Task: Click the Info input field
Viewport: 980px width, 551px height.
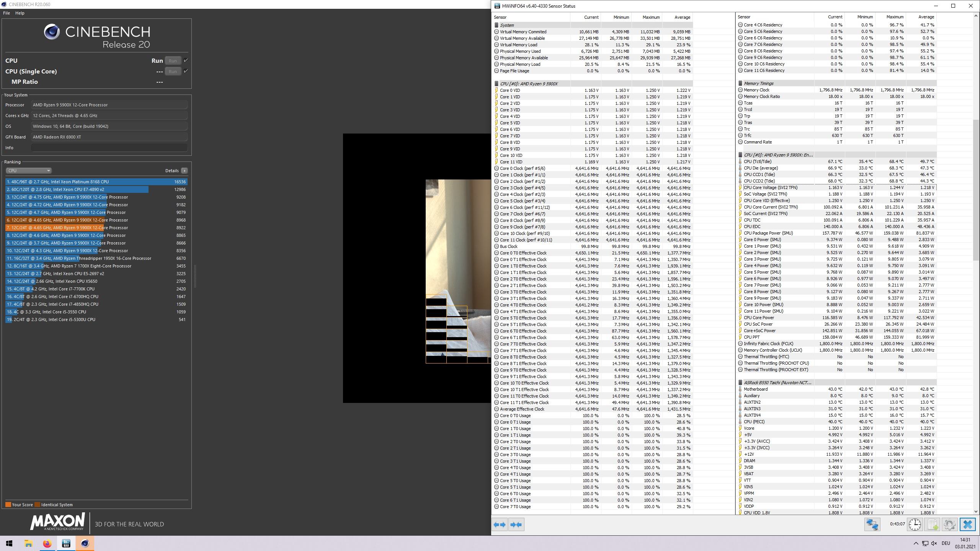Action: tap(109, 148)
